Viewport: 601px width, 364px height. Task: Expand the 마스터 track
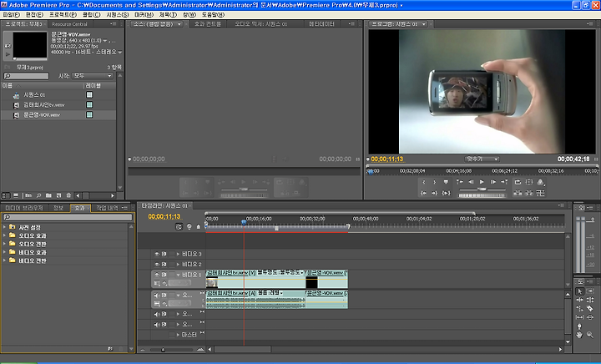(x=178, y=335)
